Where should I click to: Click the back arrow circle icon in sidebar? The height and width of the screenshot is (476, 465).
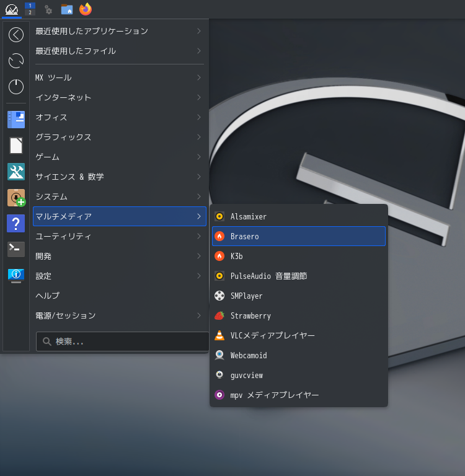[16, 35]
